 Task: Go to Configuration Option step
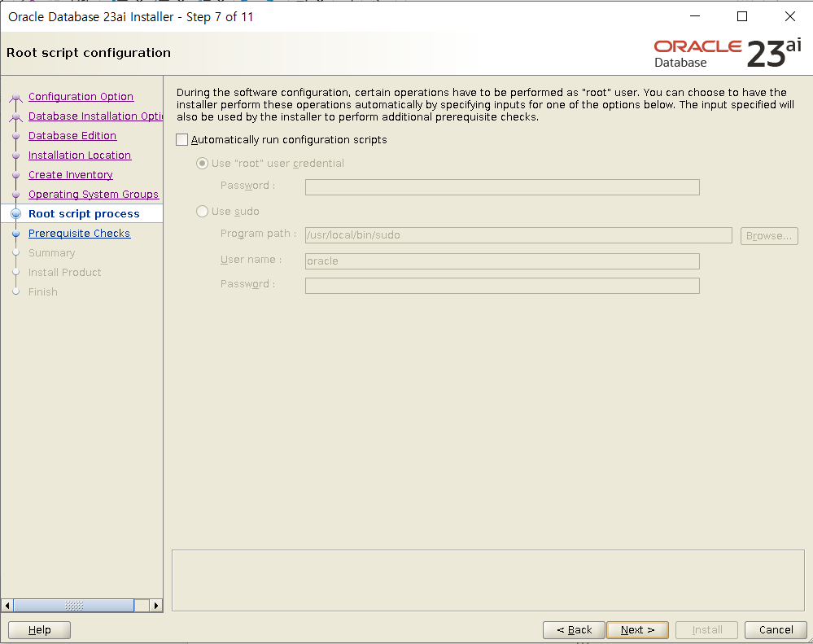(x=81, y=96)
